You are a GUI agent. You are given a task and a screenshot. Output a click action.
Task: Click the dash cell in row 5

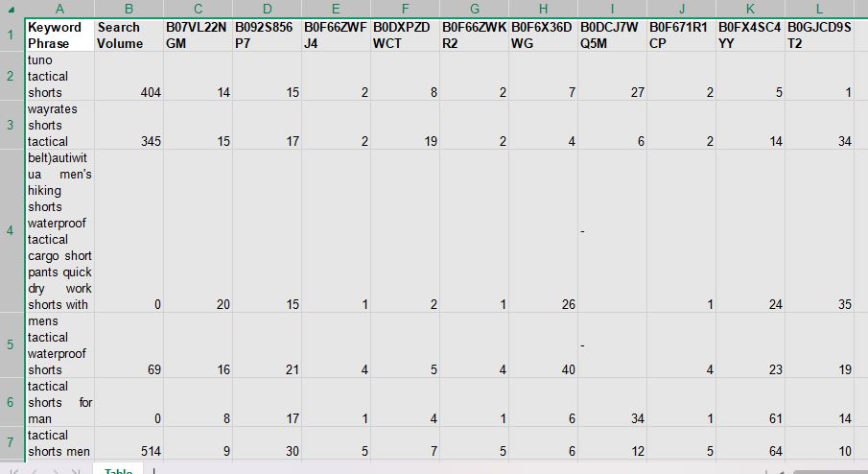click(612, 345)
